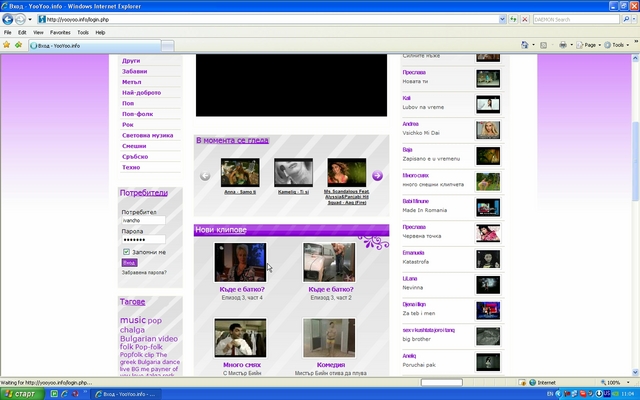Open the Tools toolbar dropdown

point(616,45)
